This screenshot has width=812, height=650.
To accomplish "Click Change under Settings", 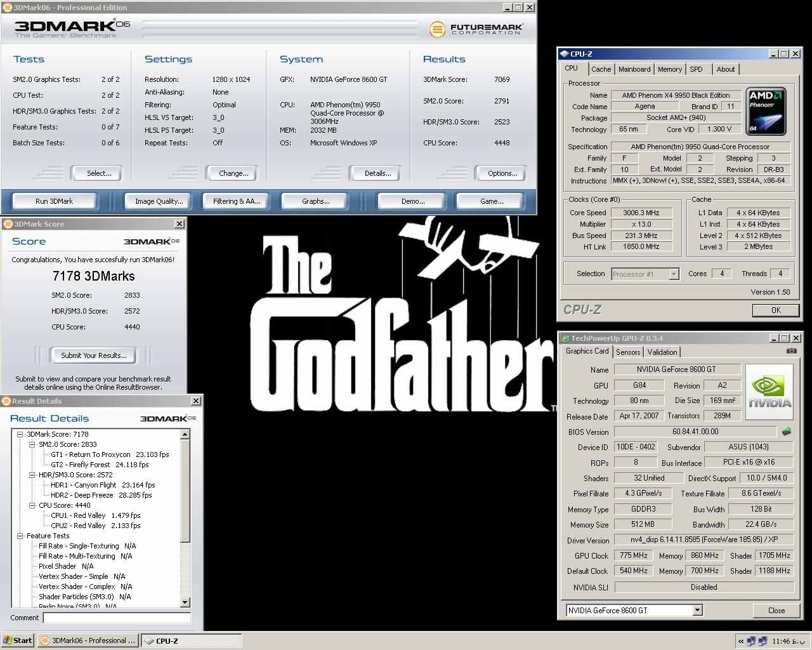I will tap(233, 173).
